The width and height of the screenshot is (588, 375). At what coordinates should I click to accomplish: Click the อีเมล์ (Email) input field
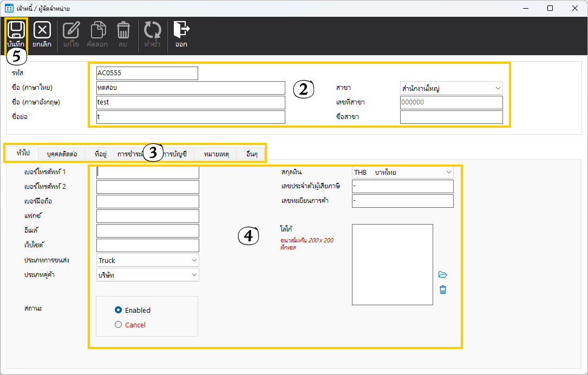147,231
